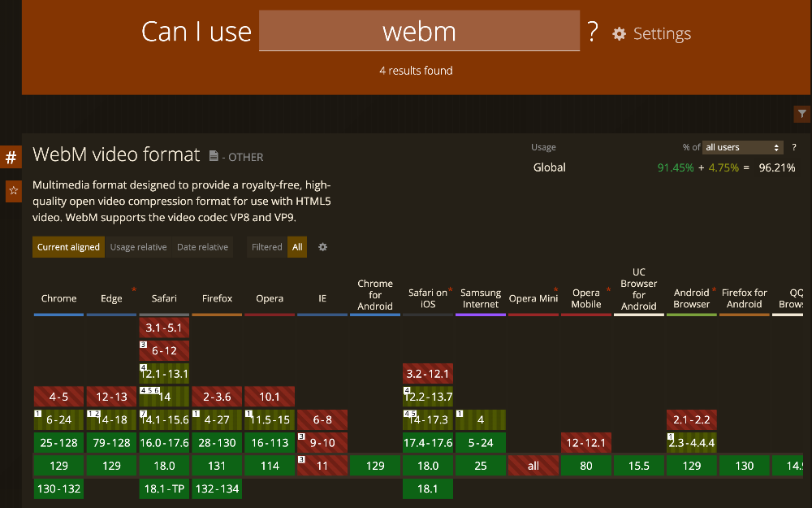
Task: Click the Edge column header
Action: (x=111, y=298)
